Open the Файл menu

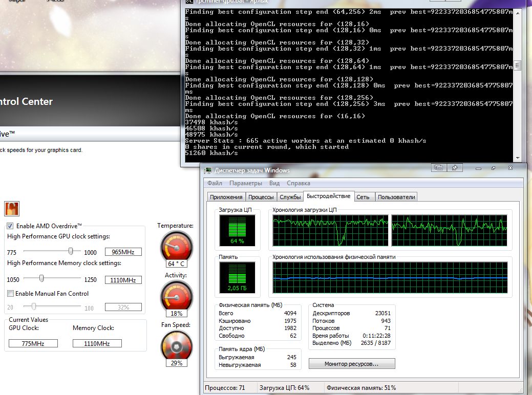(215, 183)
